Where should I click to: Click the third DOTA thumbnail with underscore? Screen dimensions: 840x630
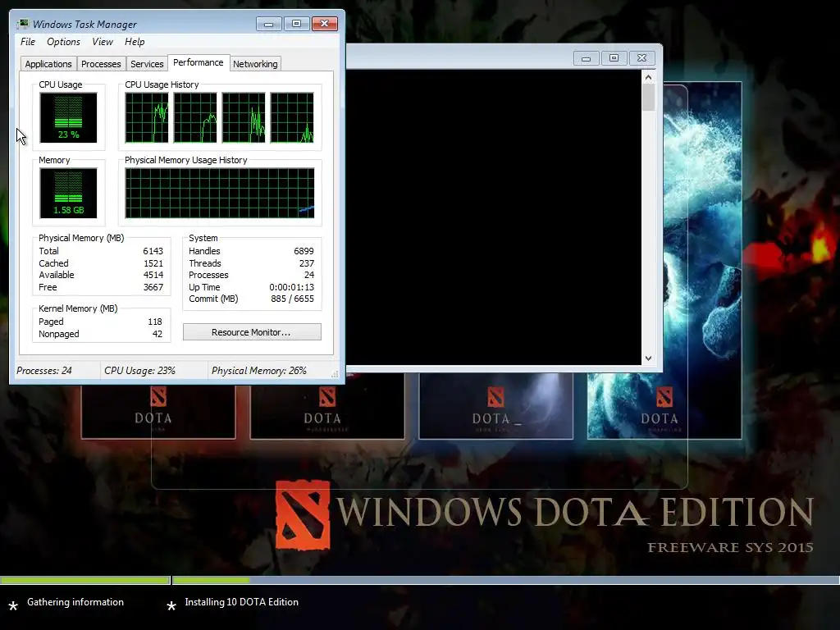pyautogui.click(x=496, y=406)
